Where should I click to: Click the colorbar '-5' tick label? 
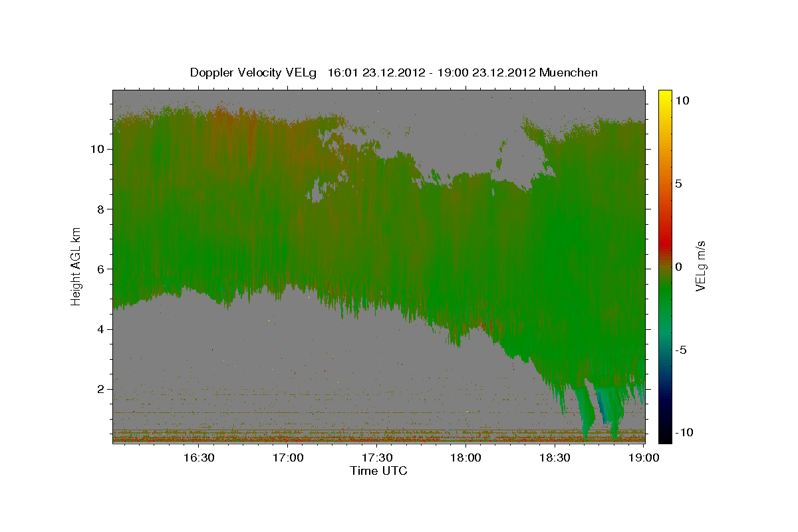click(x=681, y=350)
